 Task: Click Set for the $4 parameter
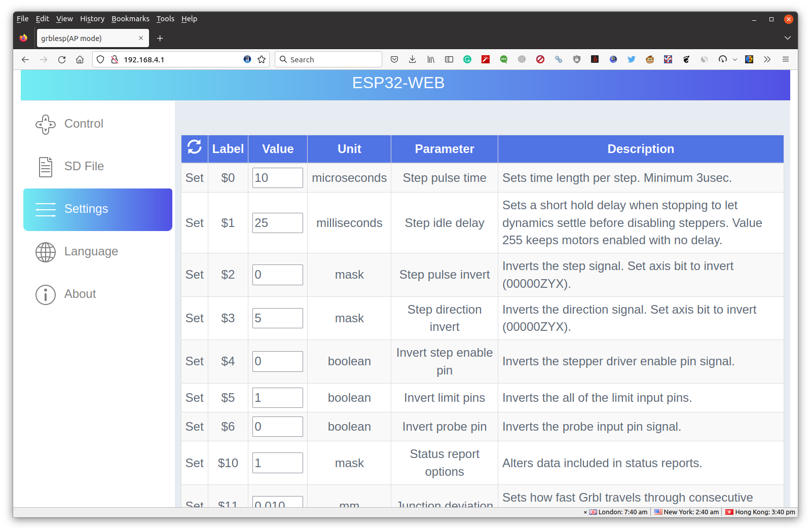tap(195, 361)
